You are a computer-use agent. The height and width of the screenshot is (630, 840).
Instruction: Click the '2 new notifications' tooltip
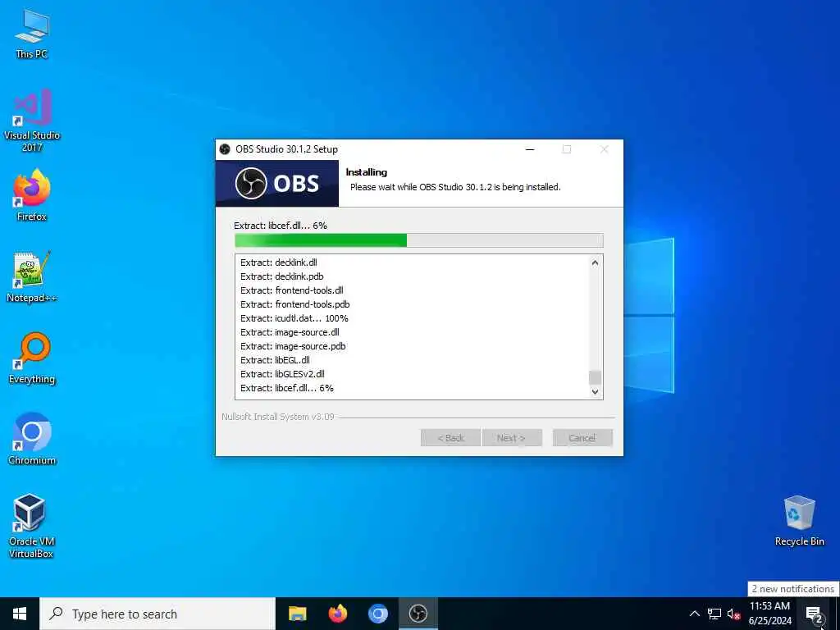coord(793,589)
